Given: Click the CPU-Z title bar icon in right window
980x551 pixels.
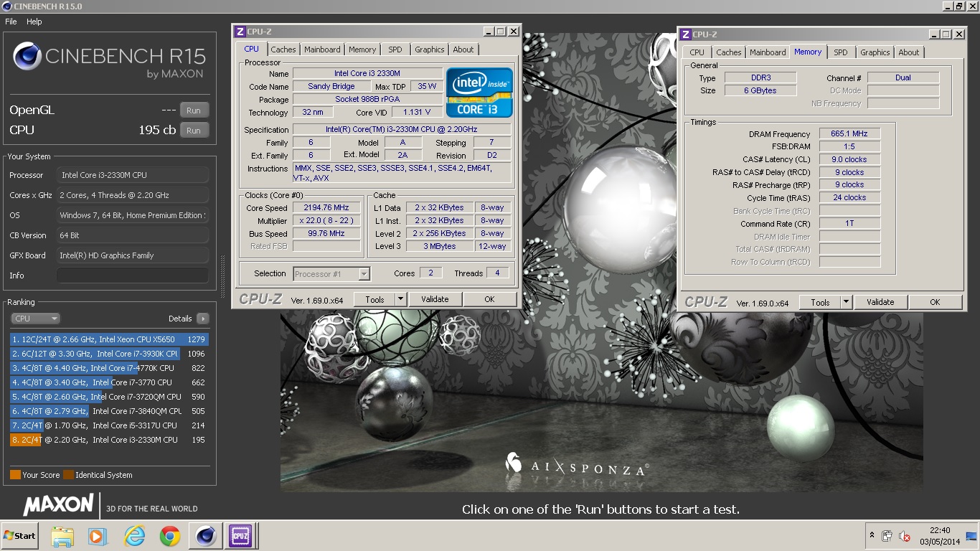Looking at the screenshot, I should (685, 34).
